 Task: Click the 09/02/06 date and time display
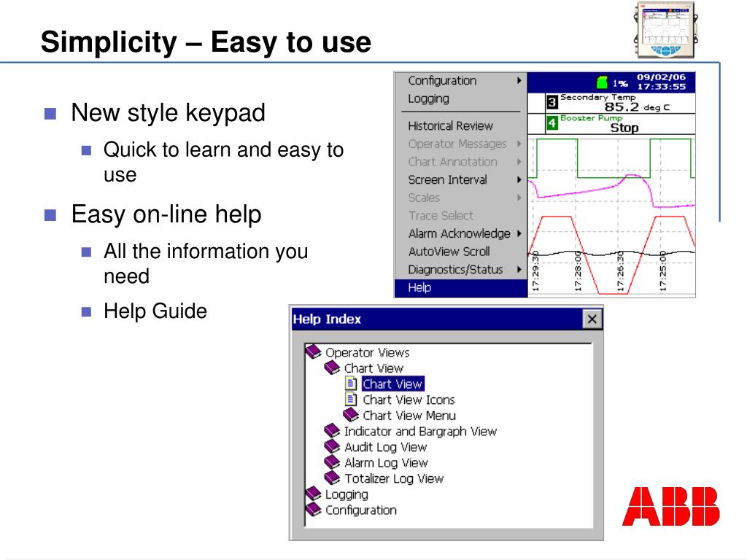click(x=661, y=82)
